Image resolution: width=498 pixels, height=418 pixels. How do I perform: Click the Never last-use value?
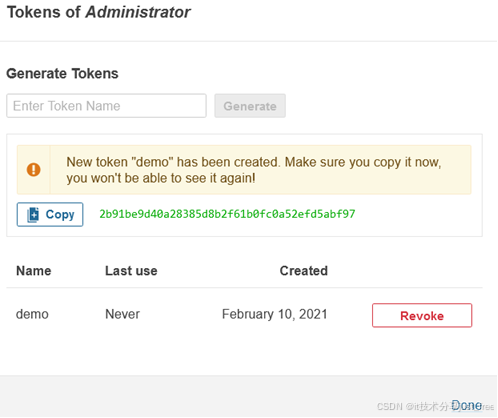pos(122,314)
